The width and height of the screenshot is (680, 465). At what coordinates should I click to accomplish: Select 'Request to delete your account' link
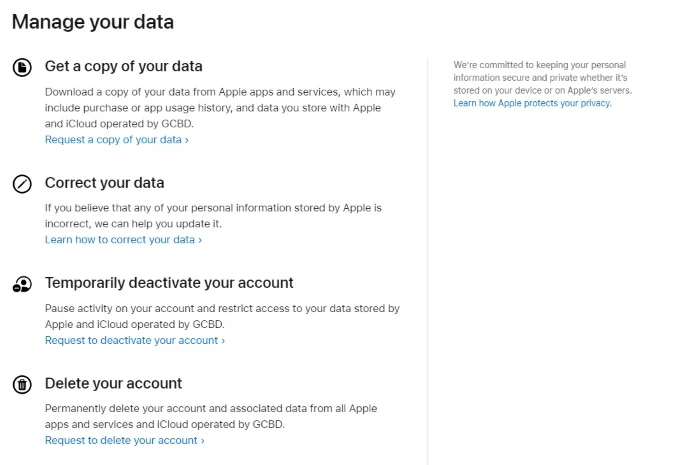point(124,440)
